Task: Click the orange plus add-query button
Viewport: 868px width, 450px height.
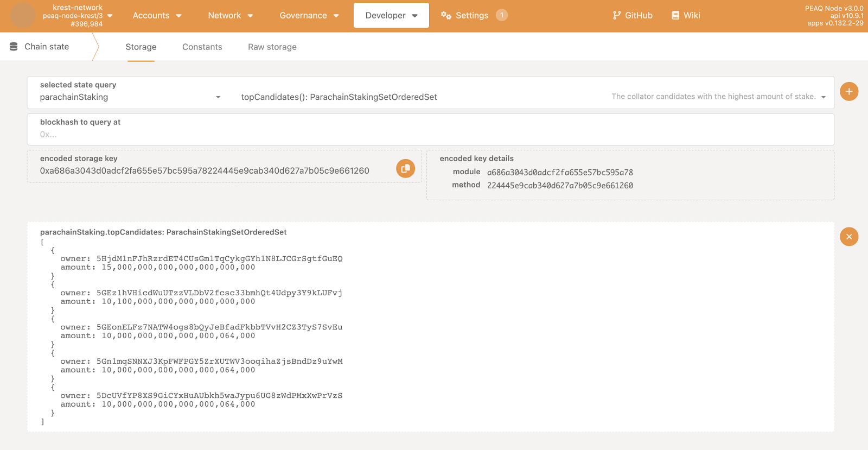Action: click(849, 91)
